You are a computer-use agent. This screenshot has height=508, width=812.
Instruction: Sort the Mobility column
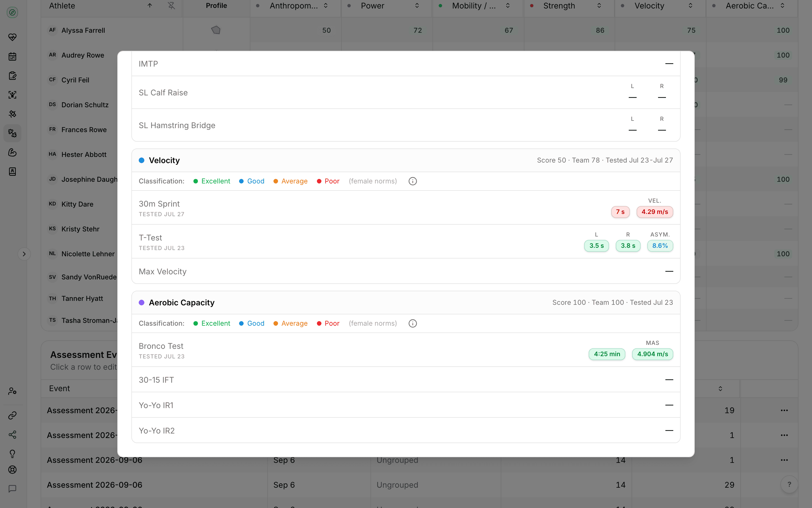pyautogui.click(x=508, y=6)
